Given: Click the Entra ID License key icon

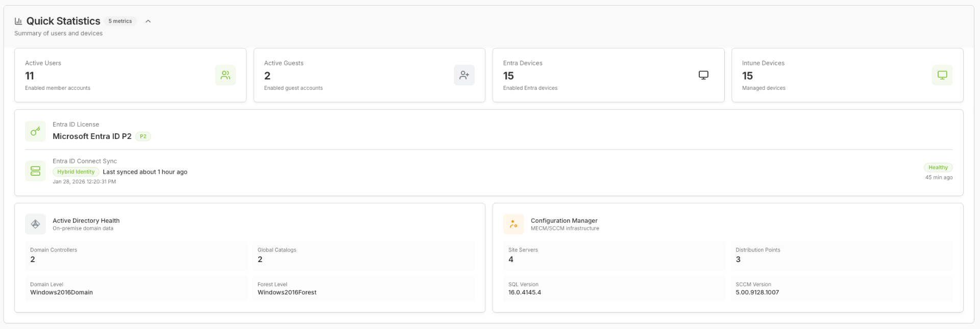Looking at the screenshot, I should tap(35, 131).
